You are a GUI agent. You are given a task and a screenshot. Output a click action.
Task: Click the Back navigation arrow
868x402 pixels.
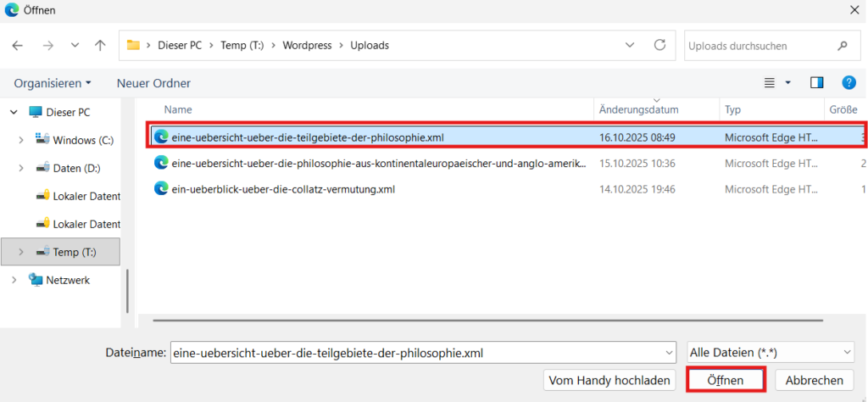(x=18, y=45)
